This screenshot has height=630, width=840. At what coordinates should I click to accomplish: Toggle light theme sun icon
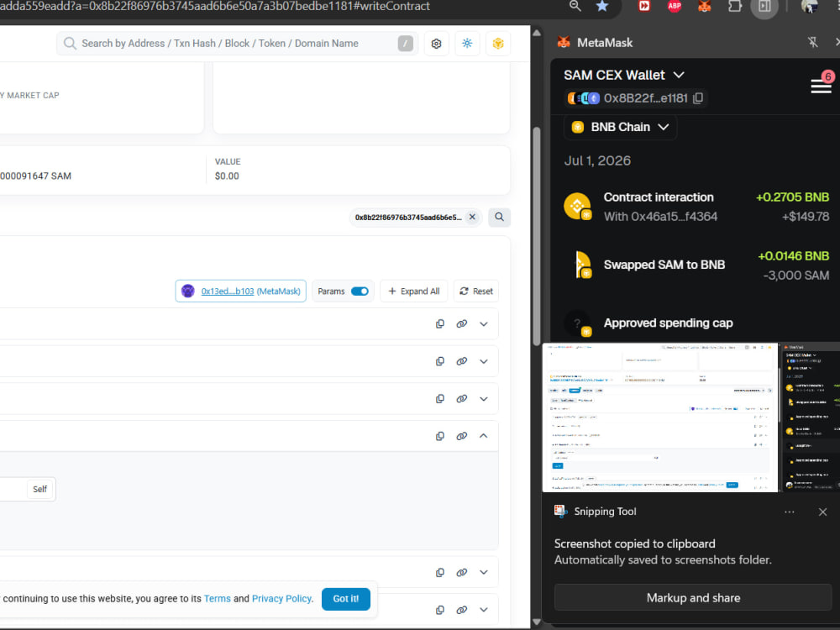467,44
